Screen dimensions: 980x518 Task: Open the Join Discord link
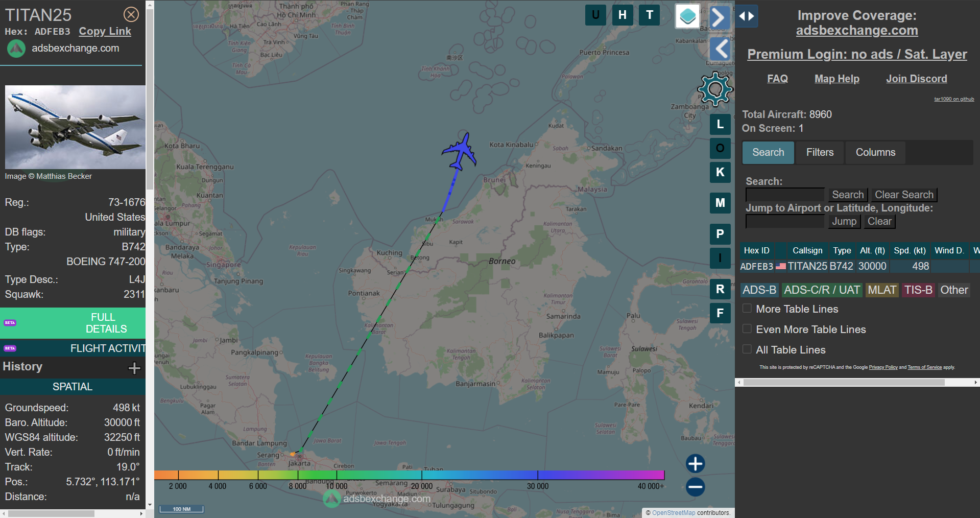[x=916, y=79]
